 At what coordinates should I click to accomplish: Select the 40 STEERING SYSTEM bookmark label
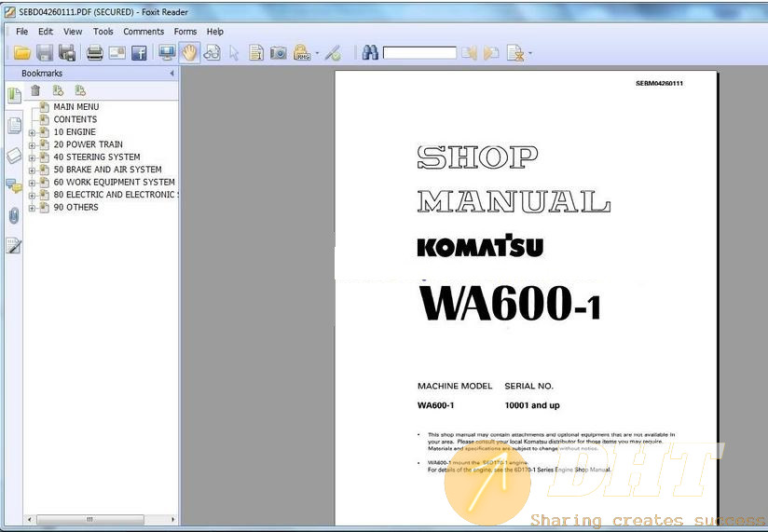[97, 157]
